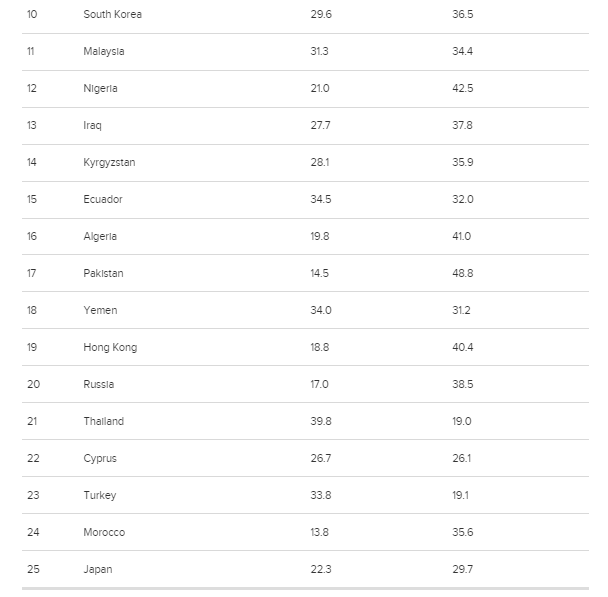Select South Korea's 36.5 value
The image size is (608, 597).
[463, 14]
